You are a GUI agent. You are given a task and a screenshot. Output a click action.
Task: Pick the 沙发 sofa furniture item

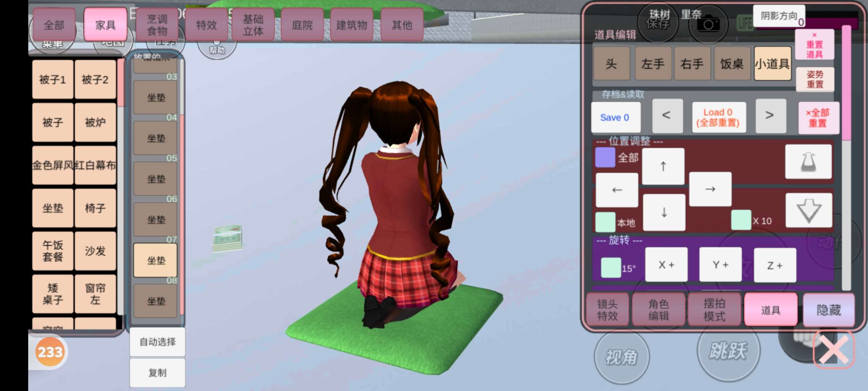click(x=95, y=251)
